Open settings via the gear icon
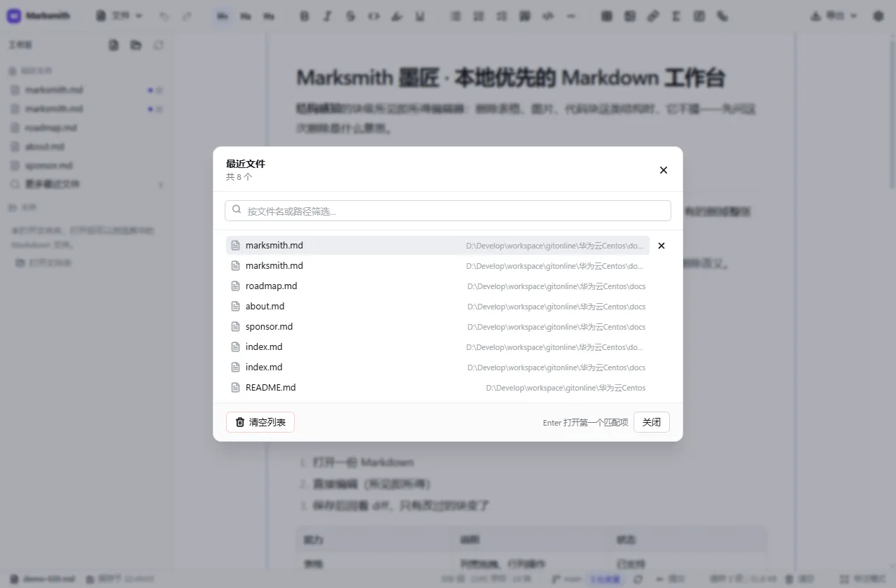This screenshot has width=896, height=588. coord(878,16)
